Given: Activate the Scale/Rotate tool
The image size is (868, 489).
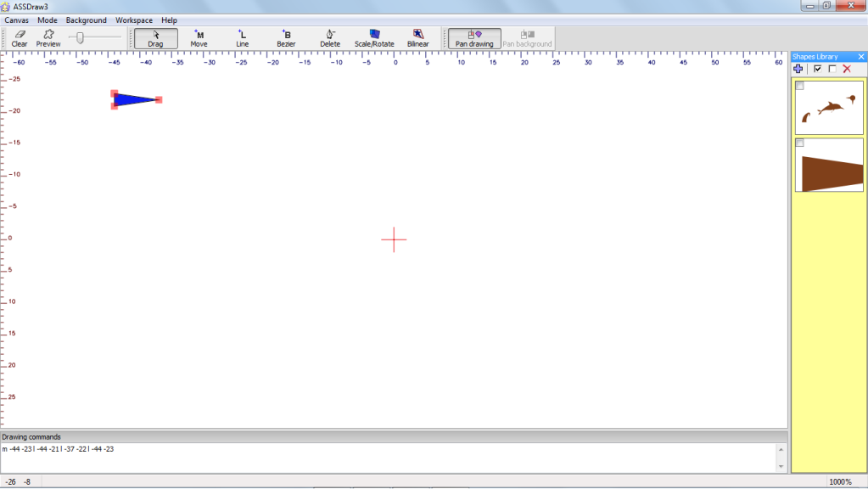Looking at the screenshot, I should click(374, 38).
